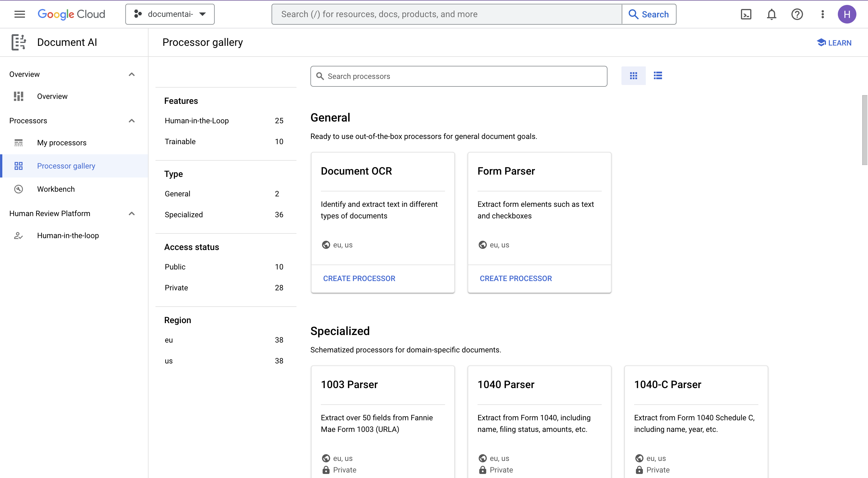Click the Document AI sidebar icon

18,42
